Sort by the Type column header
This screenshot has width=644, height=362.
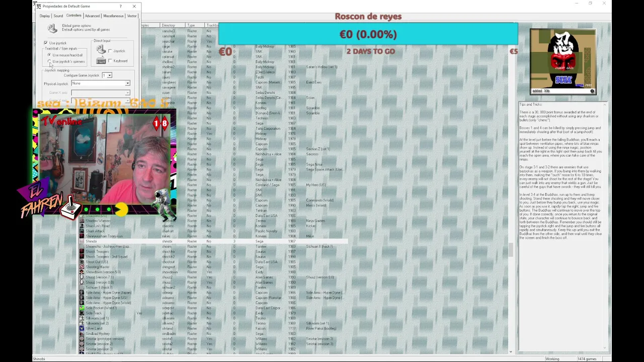click(x=195, y=25)
